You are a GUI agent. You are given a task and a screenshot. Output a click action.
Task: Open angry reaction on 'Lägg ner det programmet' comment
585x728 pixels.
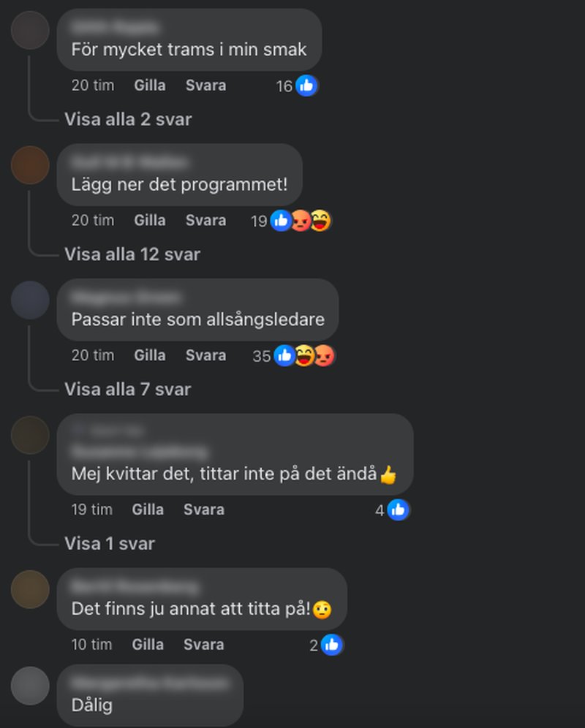point(301,221)
